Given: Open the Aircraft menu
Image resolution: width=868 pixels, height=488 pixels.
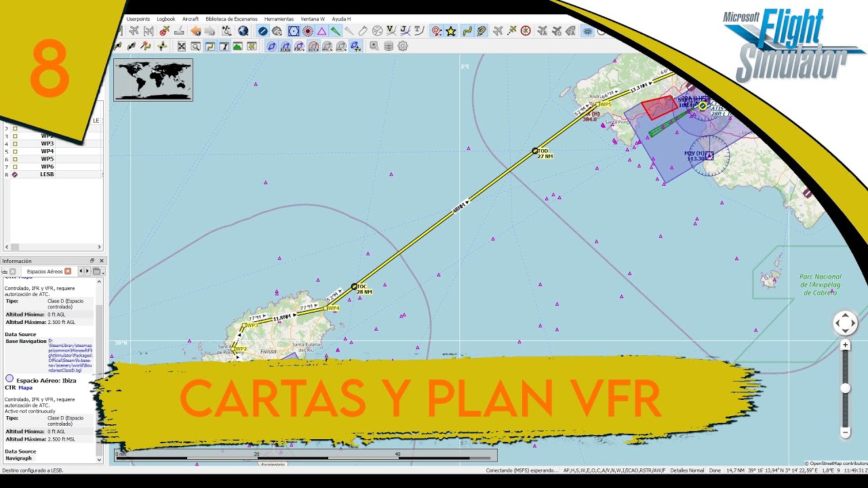Looking at the screenshot, I should (191, 19).
